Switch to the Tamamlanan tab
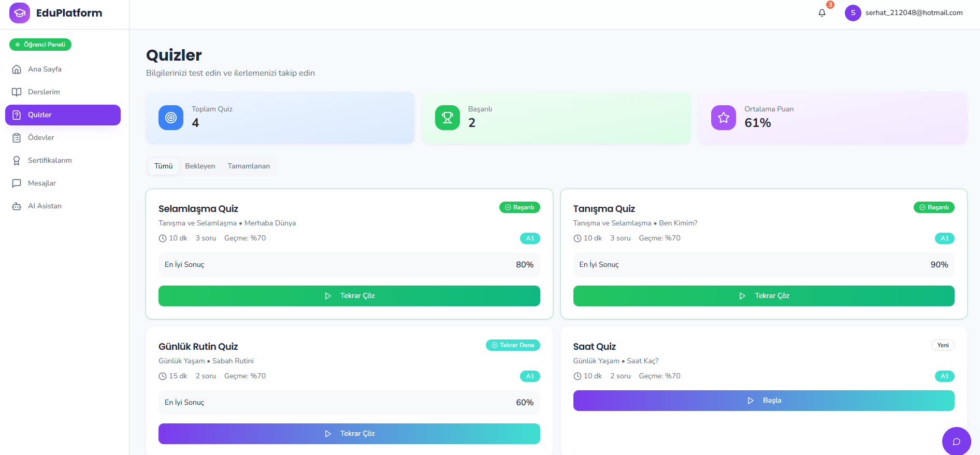 [x=249, y=166]
